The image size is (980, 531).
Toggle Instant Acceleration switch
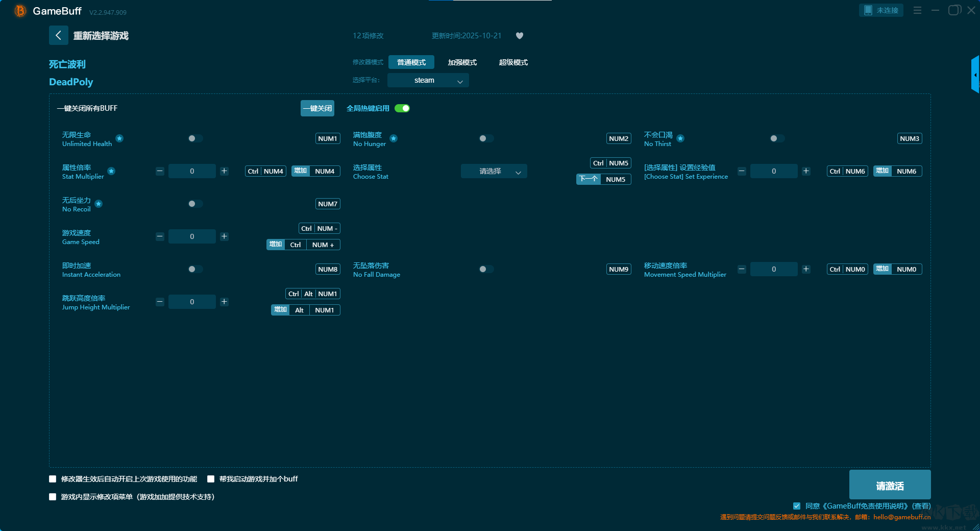(x=195, y=269)
